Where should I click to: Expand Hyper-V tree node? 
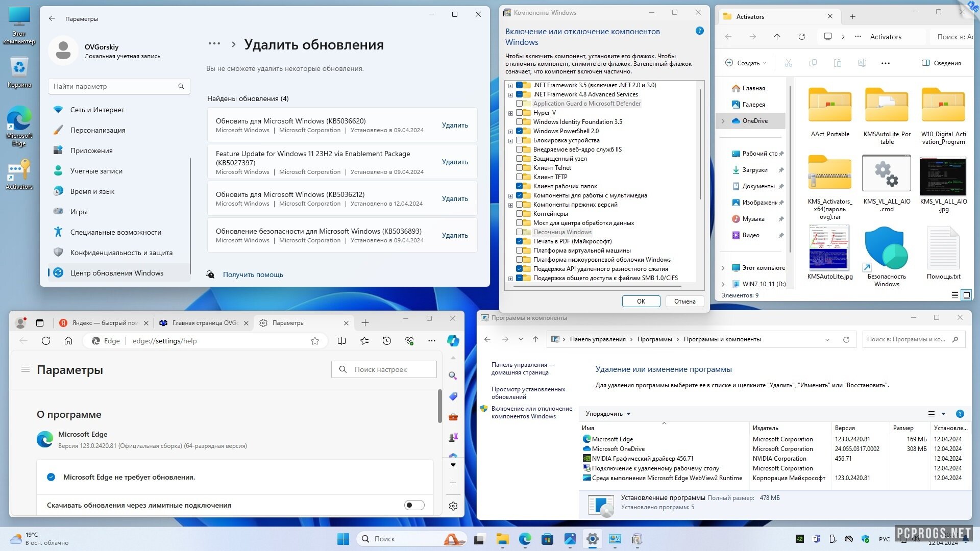[x=510, y=113]
